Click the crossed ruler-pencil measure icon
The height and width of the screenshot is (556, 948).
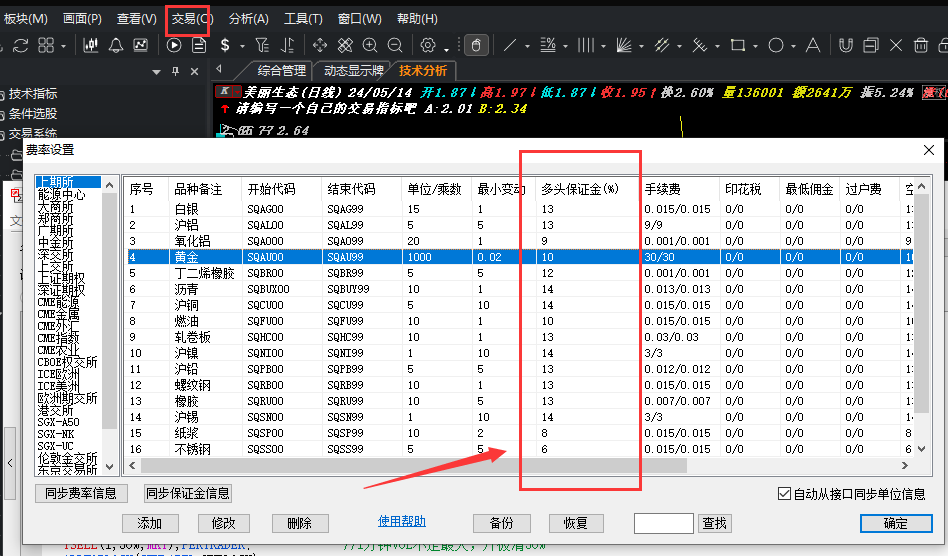[345, 45]
